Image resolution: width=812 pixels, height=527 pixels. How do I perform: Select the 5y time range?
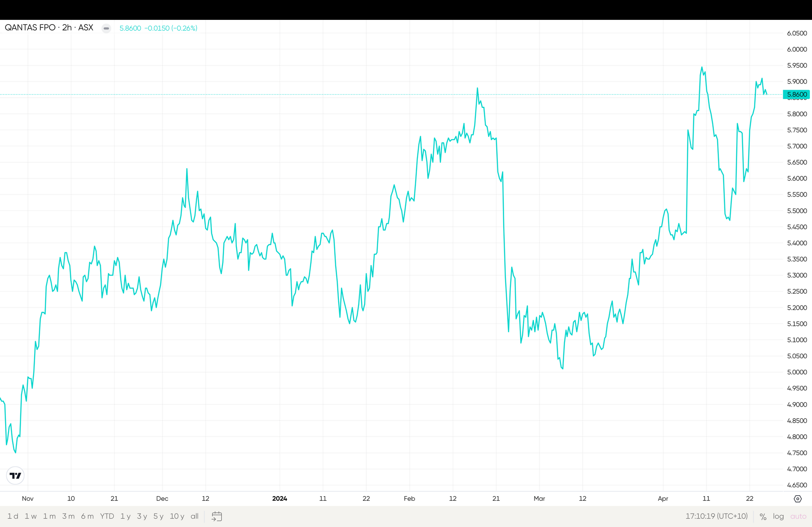158,516
